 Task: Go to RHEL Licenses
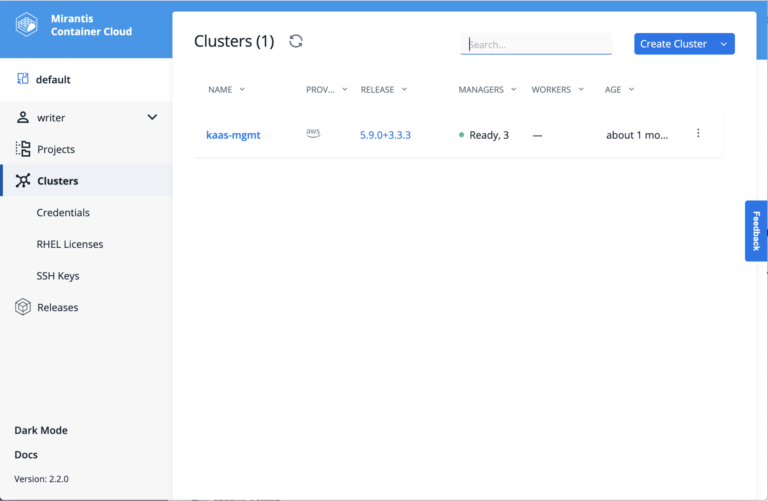click(x=70, y=244)
